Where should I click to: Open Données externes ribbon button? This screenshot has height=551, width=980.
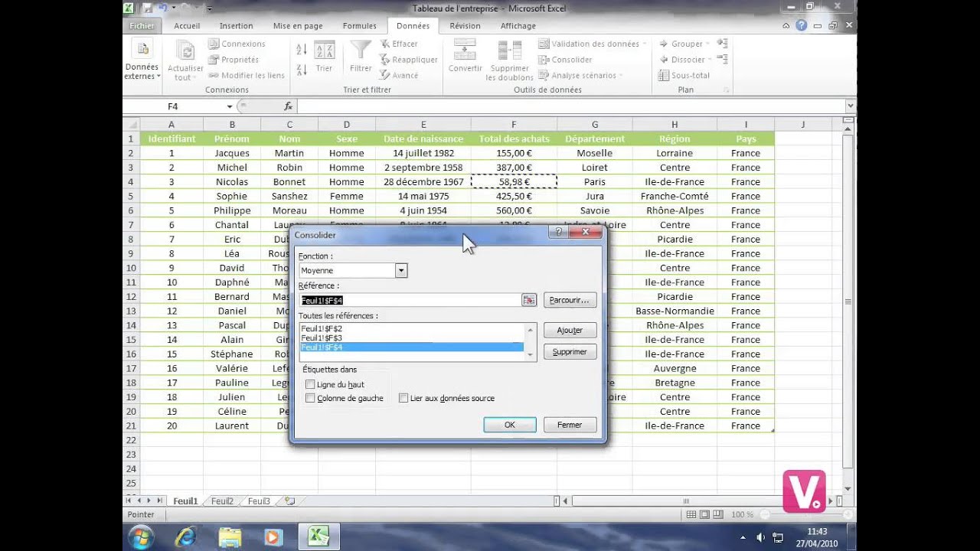click(x=142, y=59)
